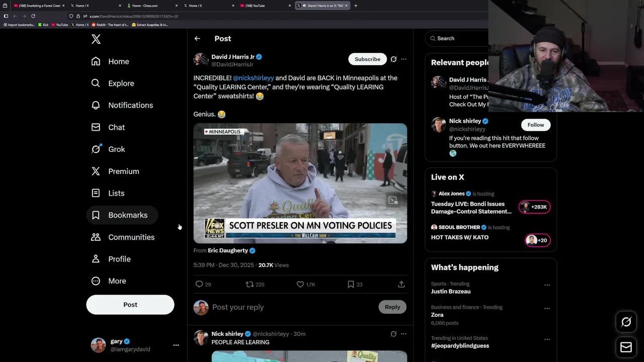644x362 pixels.
Task: Open more options on Nick Shirley's reply
Action: coord(404,334)
